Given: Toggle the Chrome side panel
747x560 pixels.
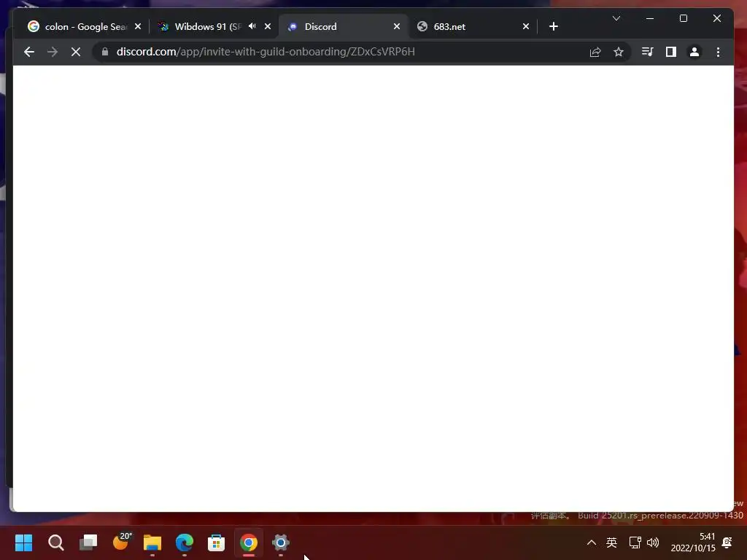Looking at the screenshot, I should click(x=671, y=52).
